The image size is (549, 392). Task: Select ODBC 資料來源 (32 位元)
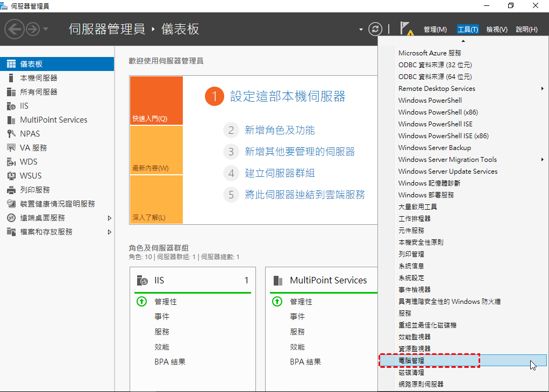pos(463,65)
